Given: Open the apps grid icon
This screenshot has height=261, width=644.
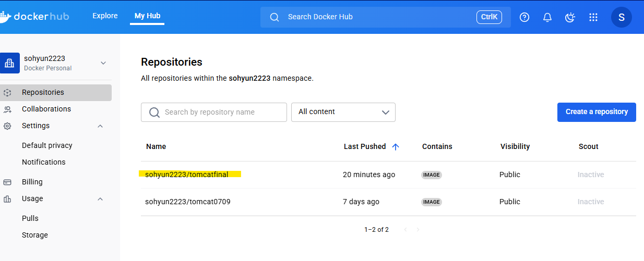Looking at the screenshot, I should [x=593, y=17].
